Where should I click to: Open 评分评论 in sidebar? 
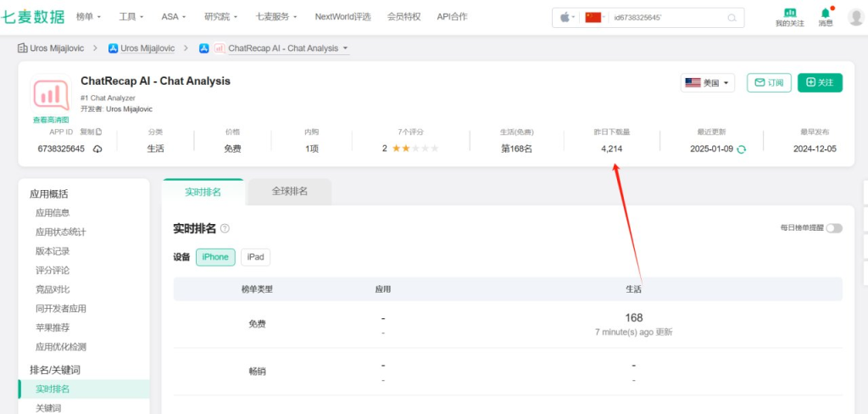pyautogui.click(x=53, y=271)
